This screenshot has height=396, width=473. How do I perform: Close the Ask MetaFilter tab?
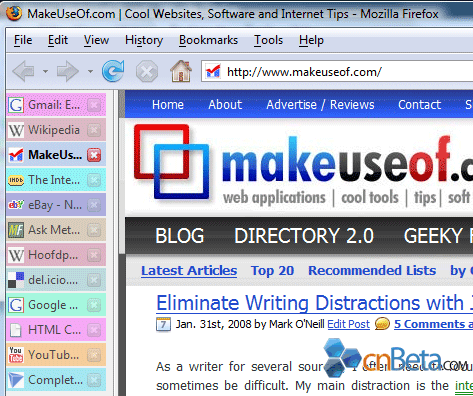(x=94, y=230)
